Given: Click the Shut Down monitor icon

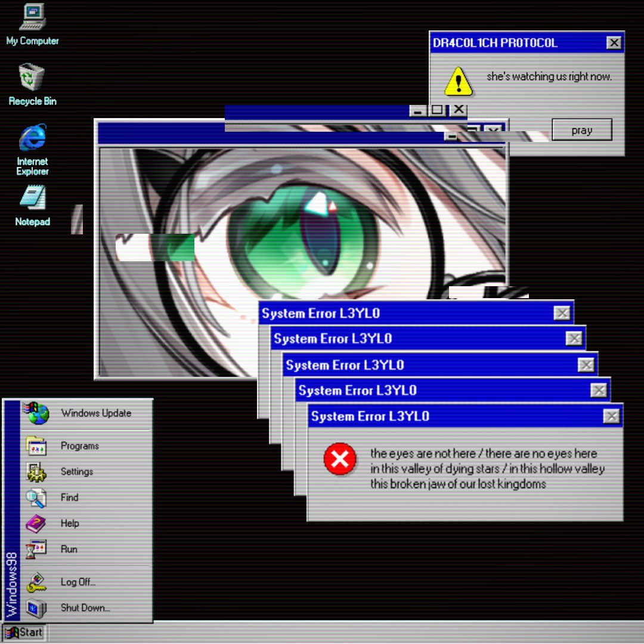Looking at the screenshot, I should [36, 608].
